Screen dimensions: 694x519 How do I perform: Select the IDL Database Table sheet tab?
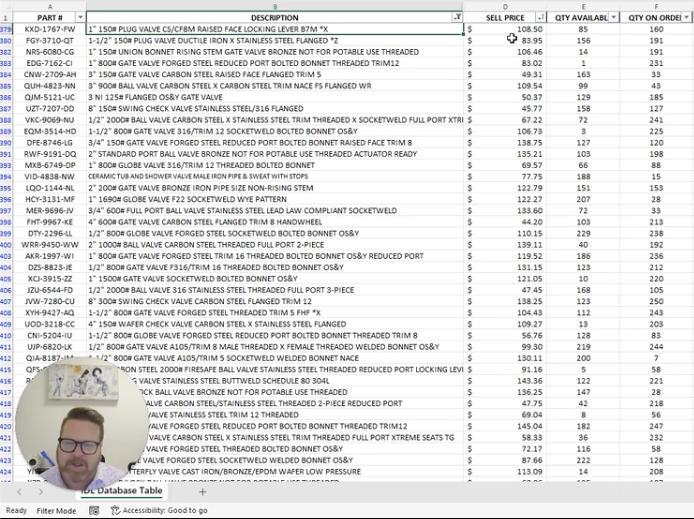click(121, 491)
